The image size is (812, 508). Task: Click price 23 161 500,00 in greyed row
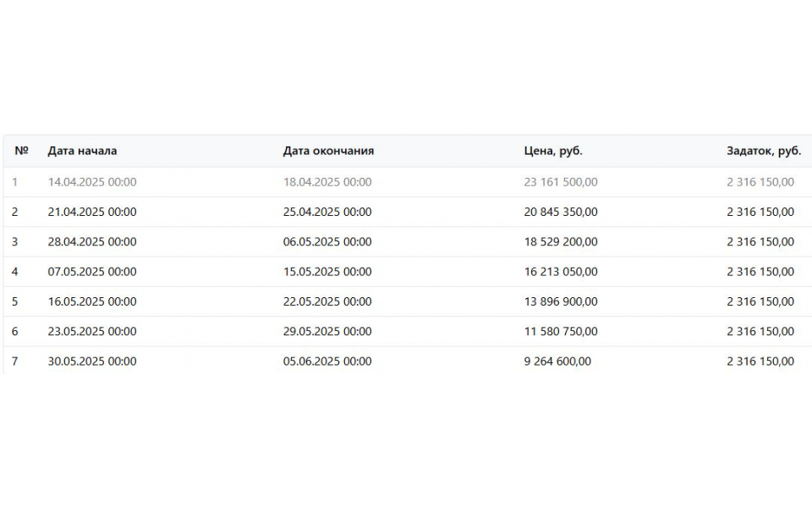tap(561, 182)
